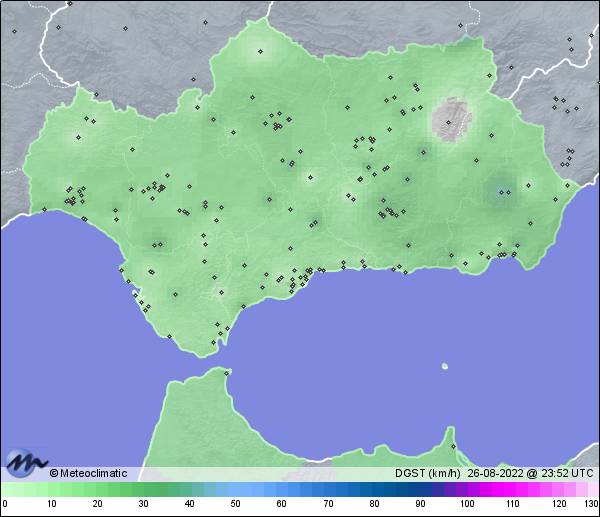Click the station marker at top-left map corner
Viewport: 600px width, 517px height.
[x=14, y=31]
